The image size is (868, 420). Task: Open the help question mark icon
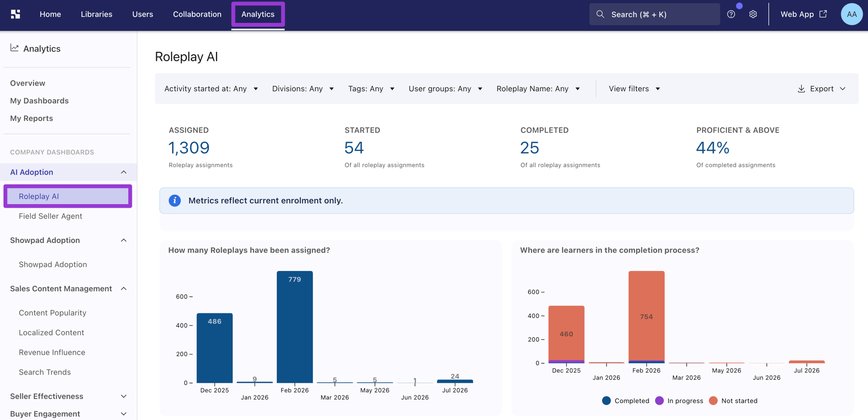tap(731, 14)
